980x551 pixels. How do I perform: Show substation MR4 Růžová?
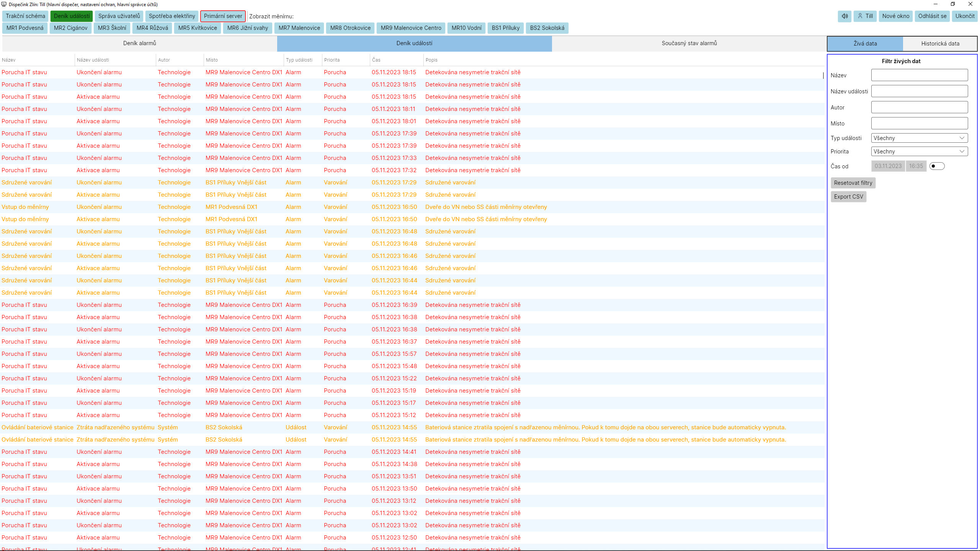coord(152,28)
